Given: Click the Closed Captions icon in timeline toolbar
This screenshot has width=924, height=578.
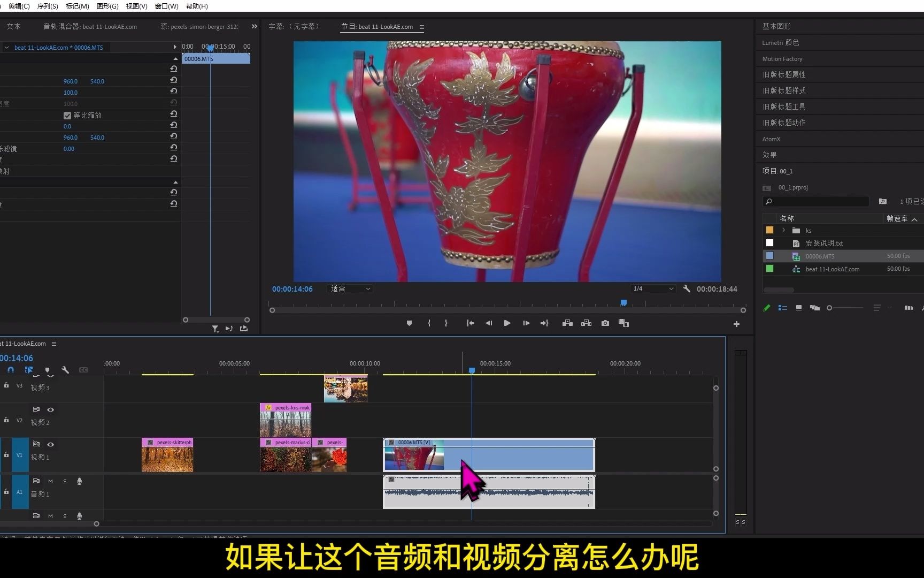Looking at the screenshot, I should [83, 370].
